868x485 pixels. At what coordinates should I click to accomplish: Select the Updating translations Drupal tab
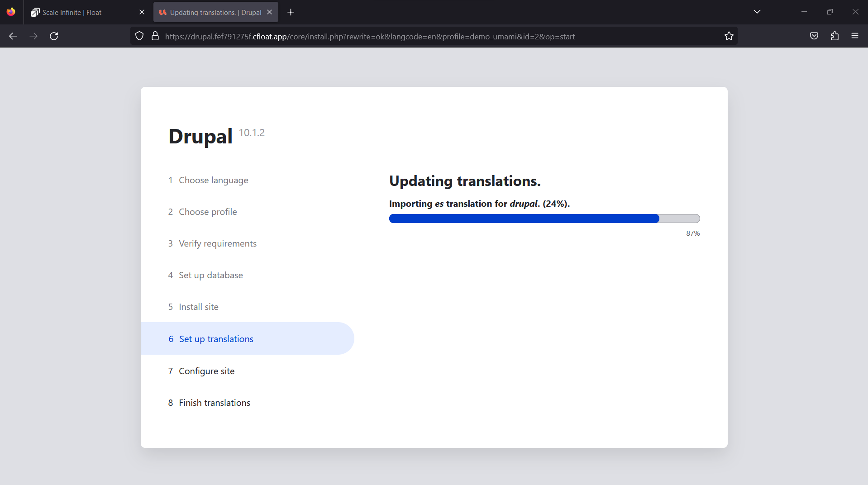[x=216, y=12]
